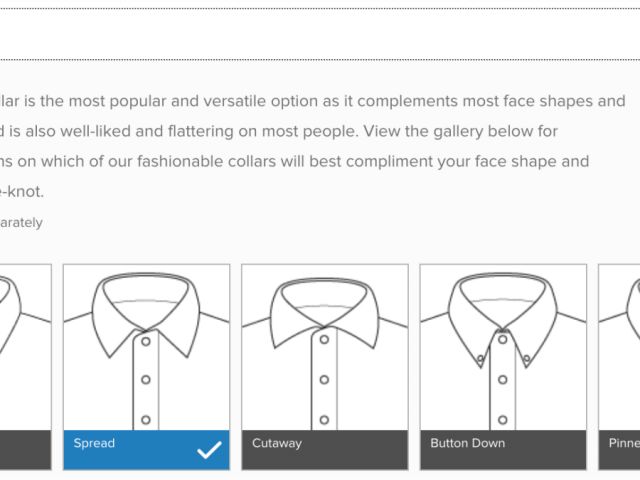Viewport: 640px width, 480px height.
Task: Click right collar-point button on Button Down shirt
Action: click(526, 358)
